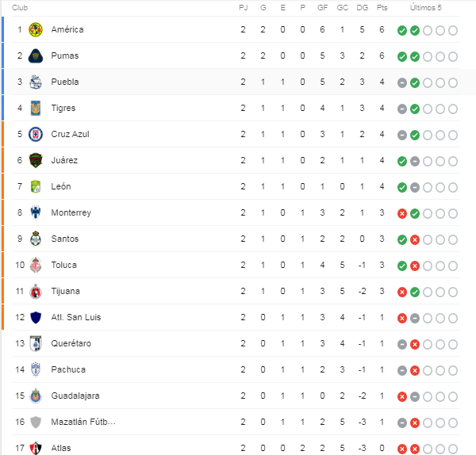The height and width of the screenshot is (455, 476).
Task: Click the Club column header
Action: [x=20, y=8]
